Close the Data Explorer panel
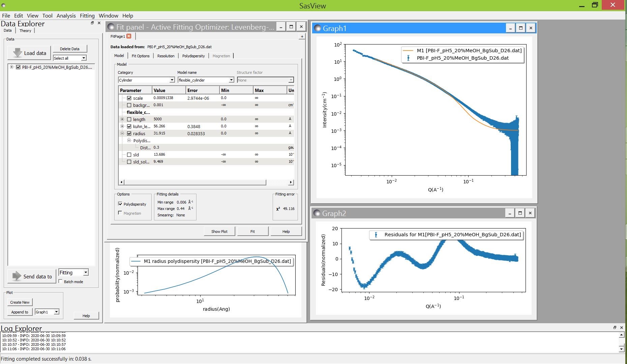Viewport: 627px width, 364px height. tap(99, 23)
